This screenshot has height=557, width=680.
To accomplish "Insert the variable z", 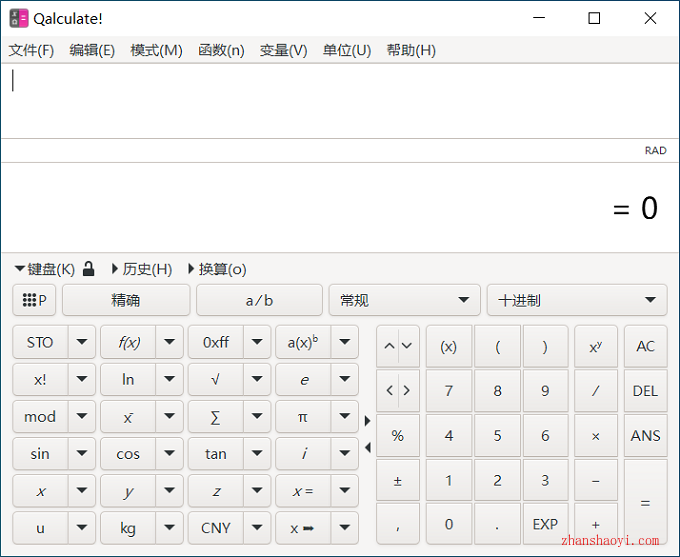I will pos(216,491).
